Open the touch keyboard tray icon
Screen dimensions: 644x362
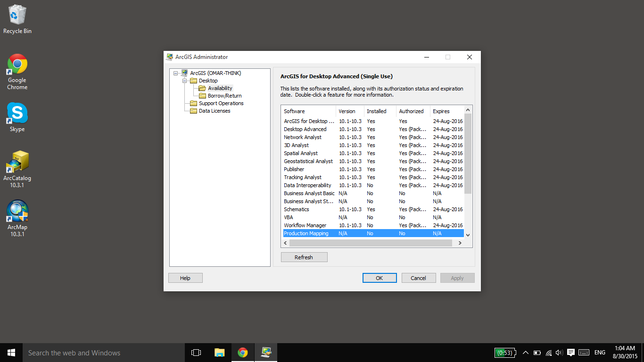(584, 353)
